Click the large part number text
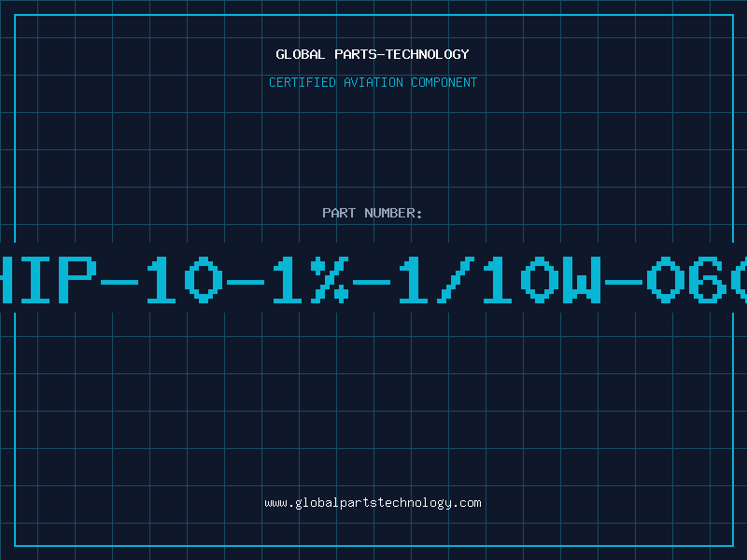The image size is (747, 560). point(373,279)
